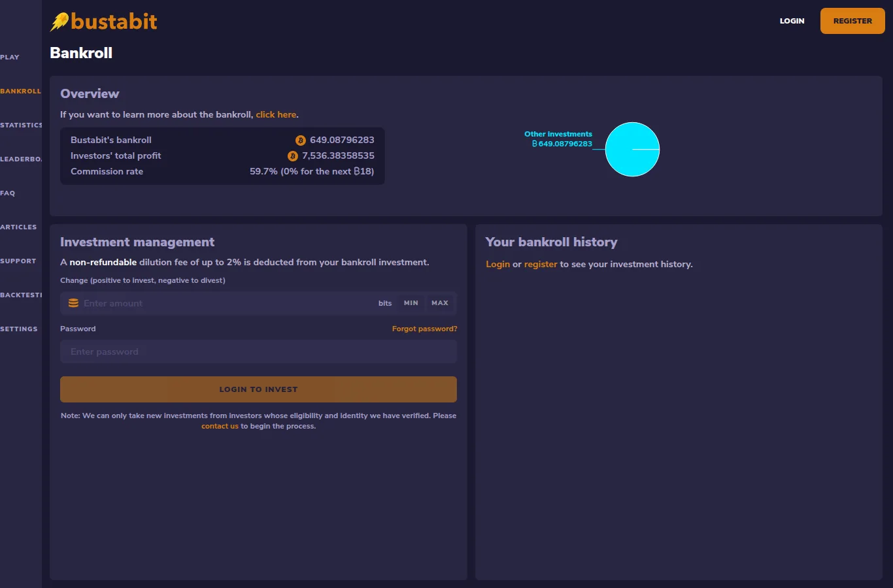Open the Play section in sidebar
893x588 pixels.
tap(10, 57)
